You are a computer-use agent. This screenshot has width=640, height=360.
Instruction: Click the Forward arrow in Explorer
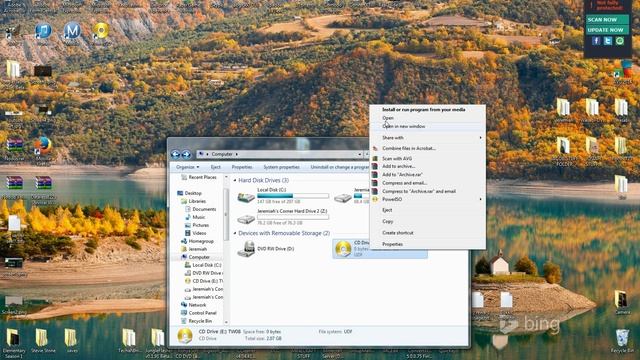pyautogui.click(x=187, y=154)
